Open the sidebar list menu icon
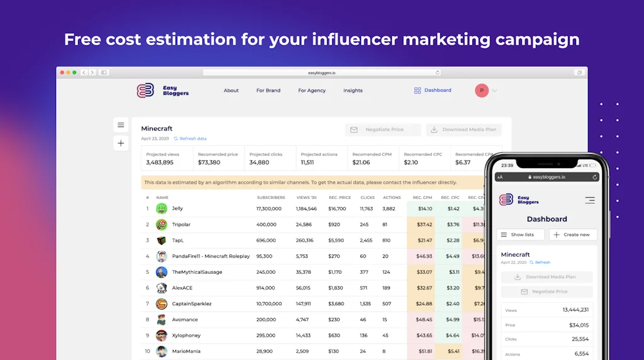 tap(121, 125)
